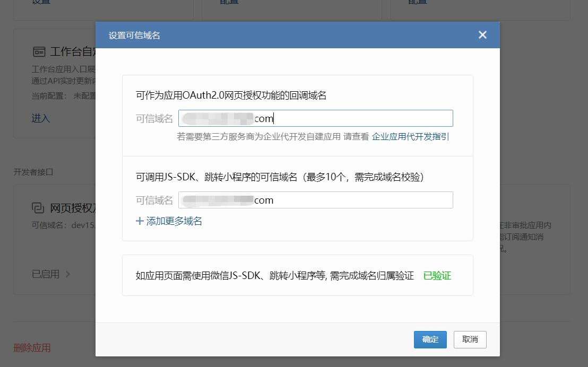Click 可信域名 label in OAuth section

154,119
